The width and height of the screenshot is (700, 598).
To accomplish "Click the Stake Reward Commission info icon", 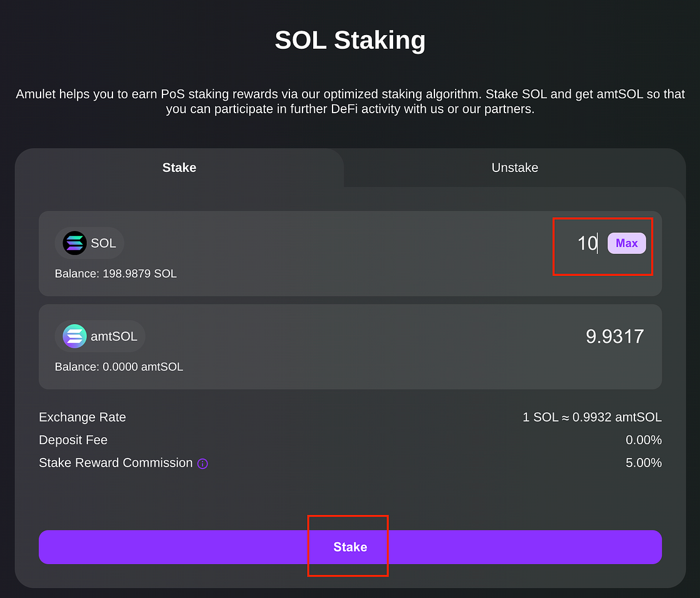I will (x=202, y=464).
